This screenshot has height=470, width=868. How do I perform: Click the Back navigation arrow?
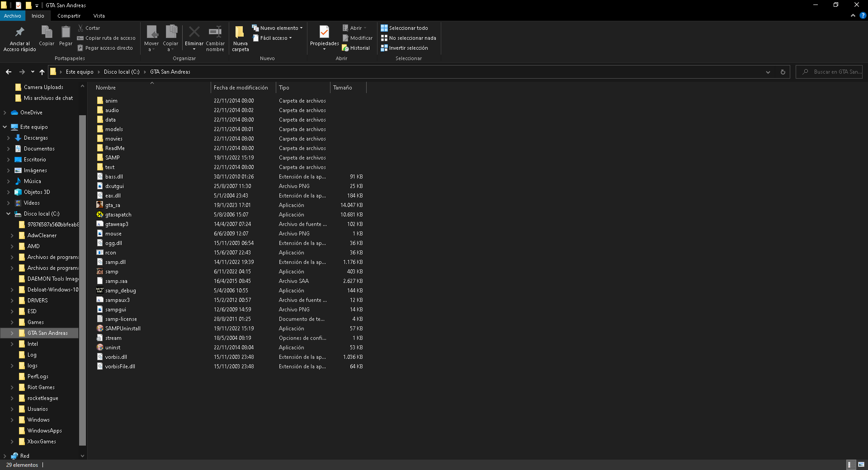9,72
